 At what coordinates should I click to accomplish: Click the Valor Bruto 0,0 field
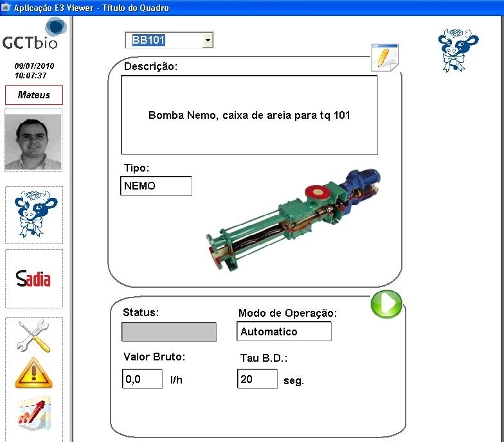142,379
